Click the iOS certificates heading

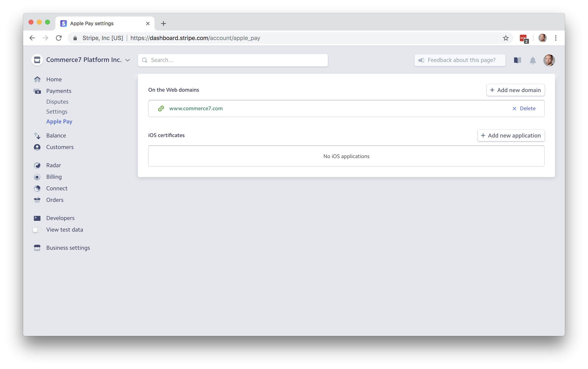[x=166, y=135]
